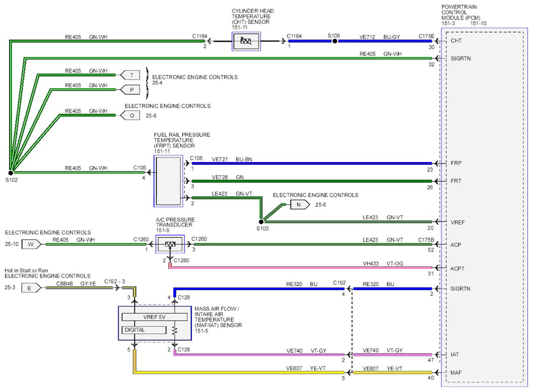Select the ACP pin label on the PCM

(456, 245)
